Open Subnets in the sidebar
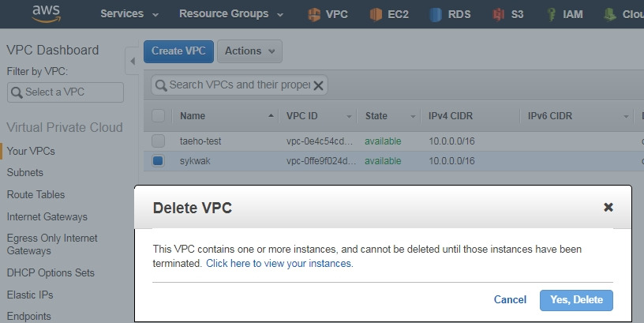Screen dimensions: 644x323 [x=25, y=173]
